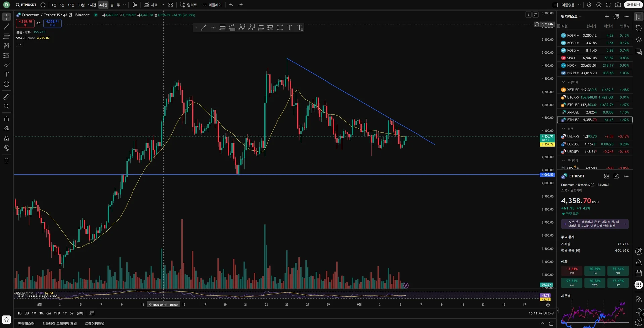Select the text annotation tool in left sidebar

pyautogui.click(x=6, y=74)
